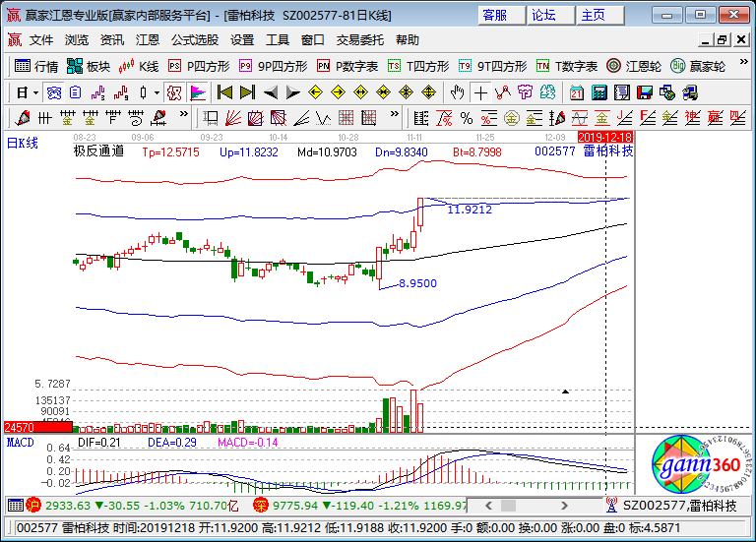Click the bottom scrollbar right arrow
This screenshot has width=756, height=542.
click(564, 506)
